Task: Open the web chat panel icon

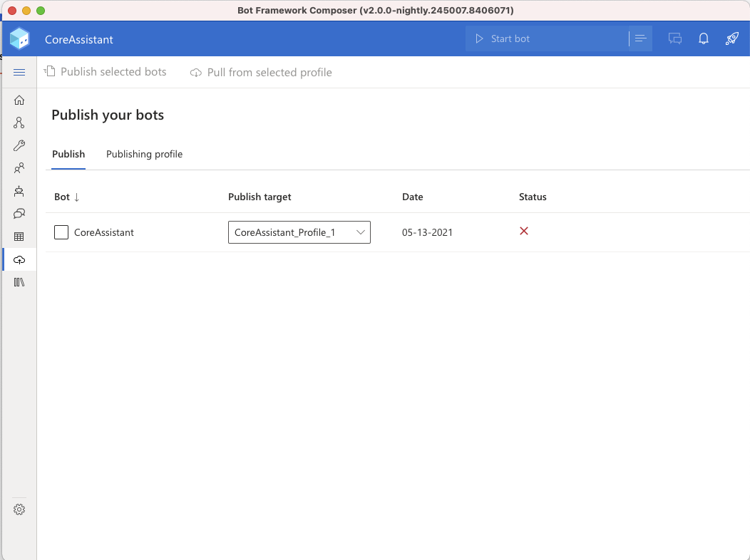Action: coord(675,39)
